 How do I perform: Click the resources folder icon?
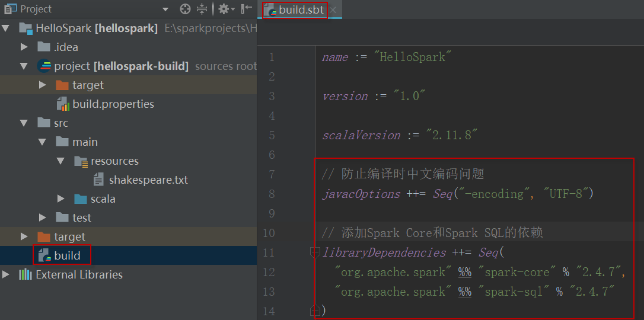coord(81,161)
